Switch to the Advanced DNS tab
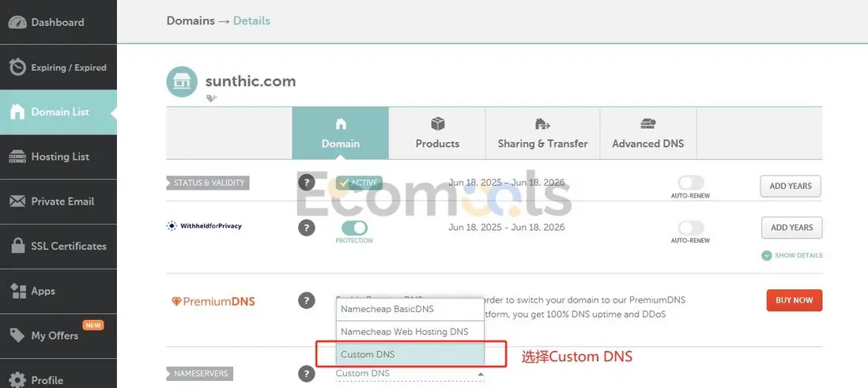The width and height of the screenshot is (868, 388). click(648, 134)
